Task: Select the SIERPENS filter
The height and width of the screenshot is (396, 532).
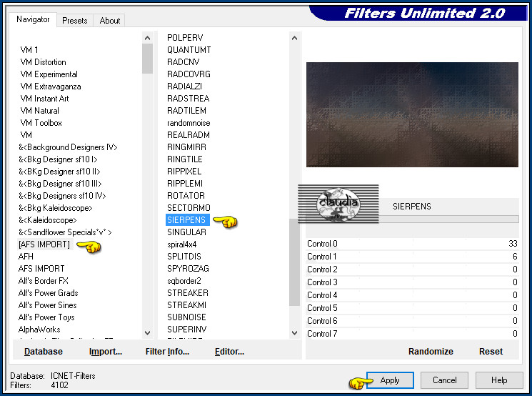Action: (186, 219)
